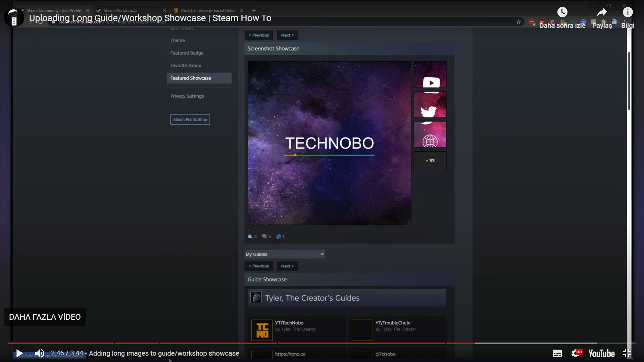Expand the My Guides dropdown
Viewport: 644px width, 362px height.
(x=285, y=254)
